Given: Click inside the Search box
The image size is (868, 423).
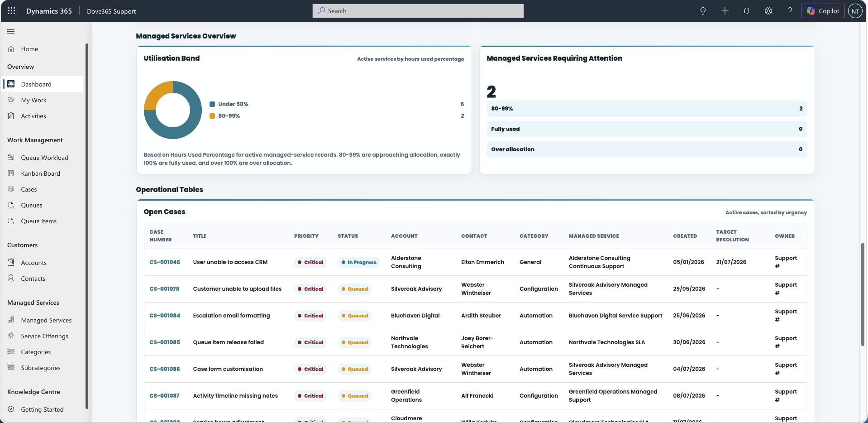Looking at the screenshot, I should click(x=418, y=11).
